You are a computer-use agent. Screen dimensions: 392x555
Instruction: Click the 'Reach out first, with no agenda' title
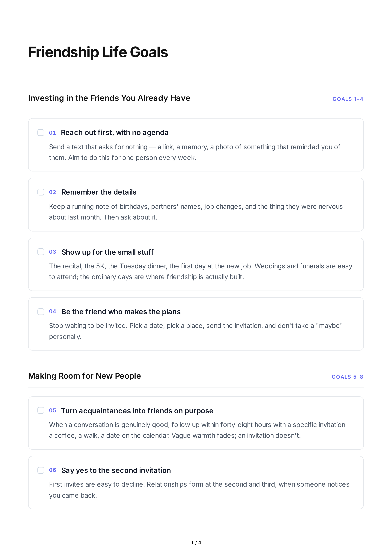point(115,132)
